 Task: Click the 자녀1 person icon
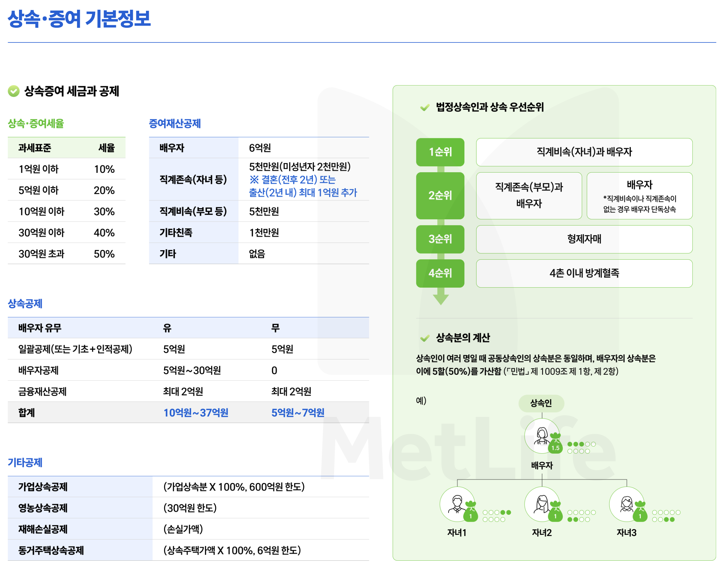[458, 504]
